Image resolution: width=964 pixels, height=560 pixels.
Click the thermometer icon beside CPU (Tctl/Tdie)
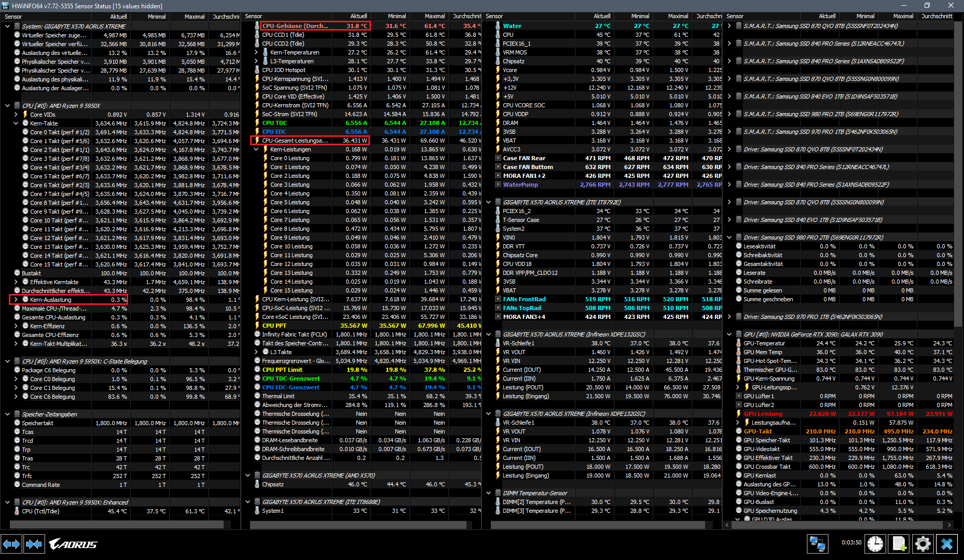point(17,511)
